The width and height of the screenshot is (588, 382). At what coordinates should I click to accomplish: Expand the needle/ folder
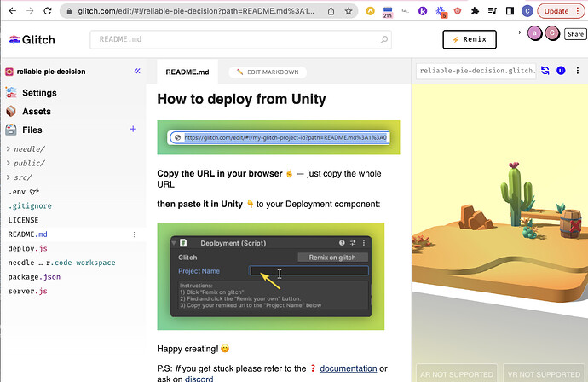(26, 149)
